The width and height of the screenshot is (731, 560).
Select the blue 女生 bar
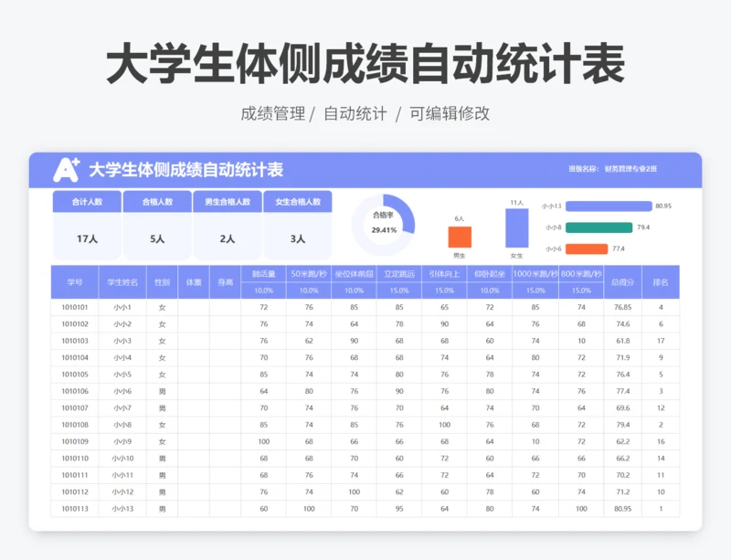517,228
